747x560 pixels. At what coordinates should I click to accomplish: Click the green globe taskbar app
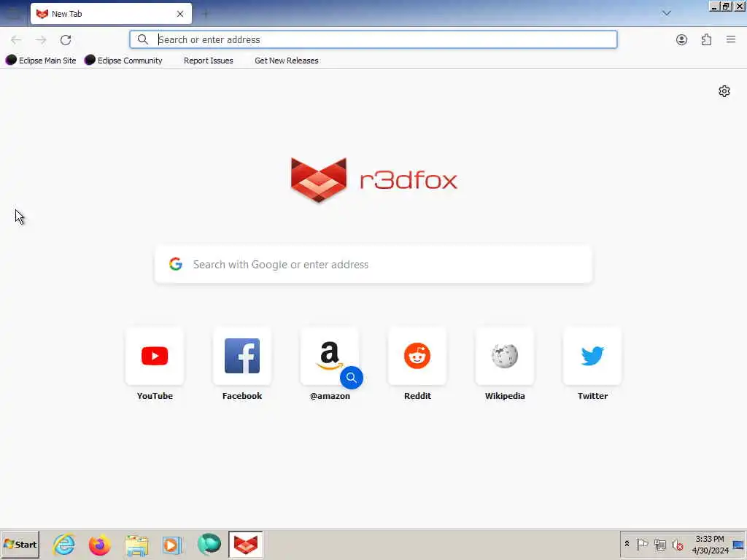coord(209,544)
